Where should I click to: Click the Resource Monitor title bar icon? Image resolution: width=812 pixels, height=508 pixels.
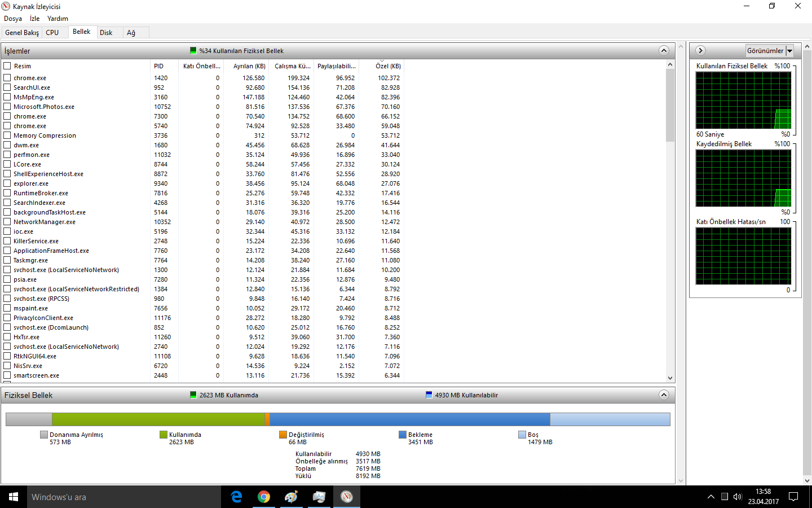coord(6,6)
